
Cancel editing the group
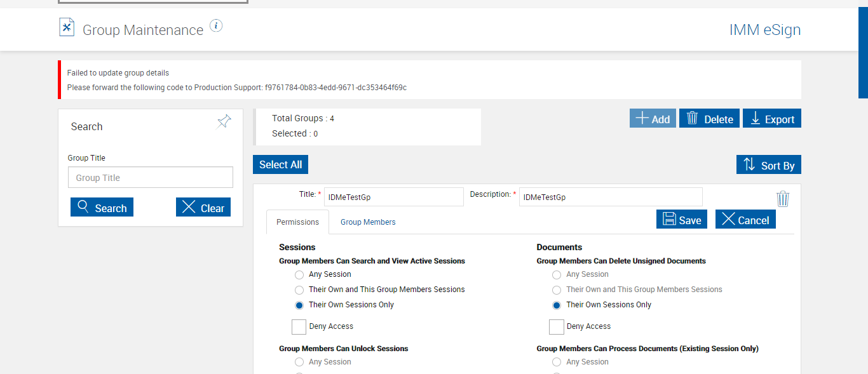[745, 220]
